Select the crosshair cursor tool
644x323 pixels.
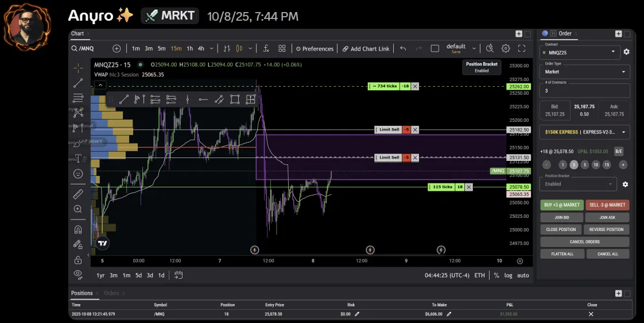pos(78,67)
